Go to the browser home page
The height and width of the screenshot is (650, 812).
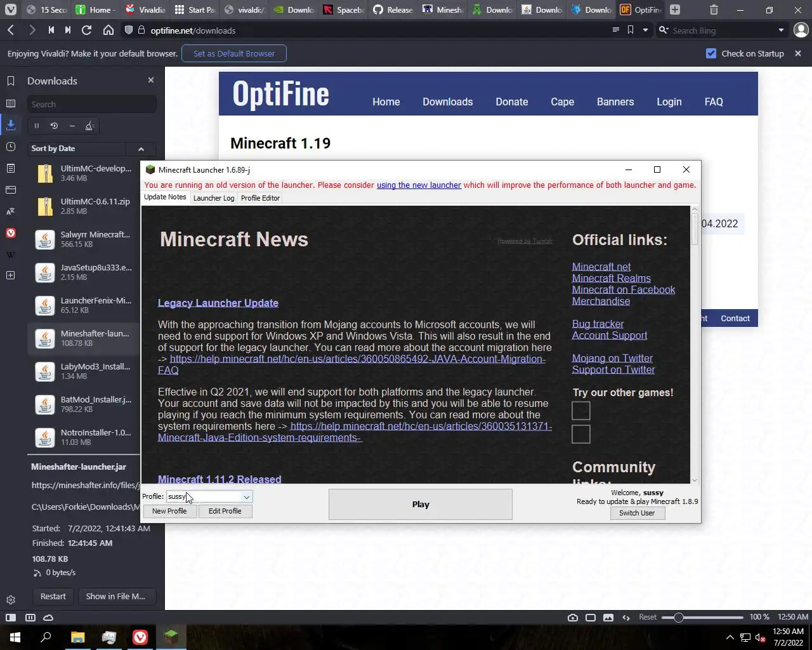108,30
